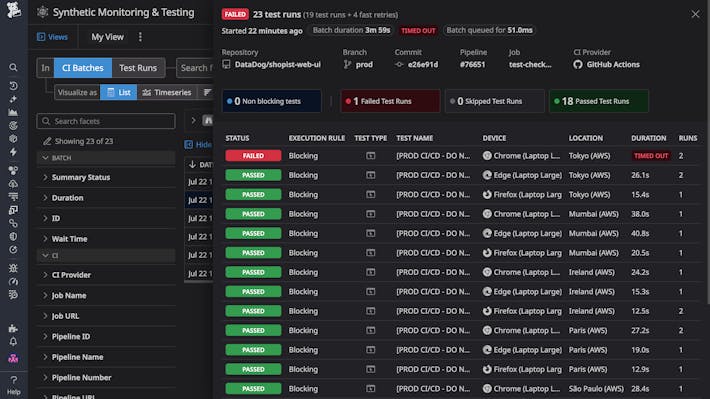The width and height of the screenshot is (710, 399).
Task: Switch visualization to Timeseries
Action: point(167,92)
